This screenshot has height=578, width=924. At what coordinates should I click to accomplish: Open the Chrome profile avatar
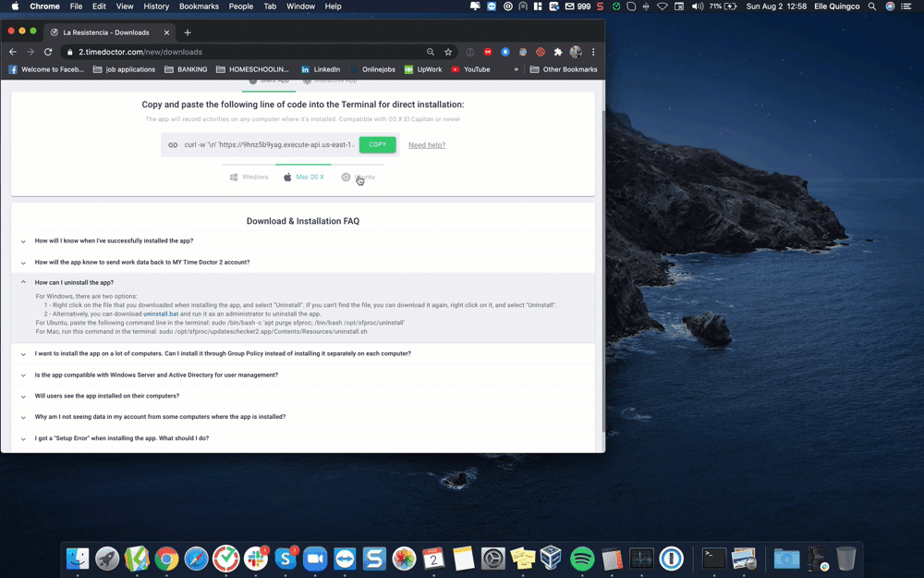[x=576, y=52]
